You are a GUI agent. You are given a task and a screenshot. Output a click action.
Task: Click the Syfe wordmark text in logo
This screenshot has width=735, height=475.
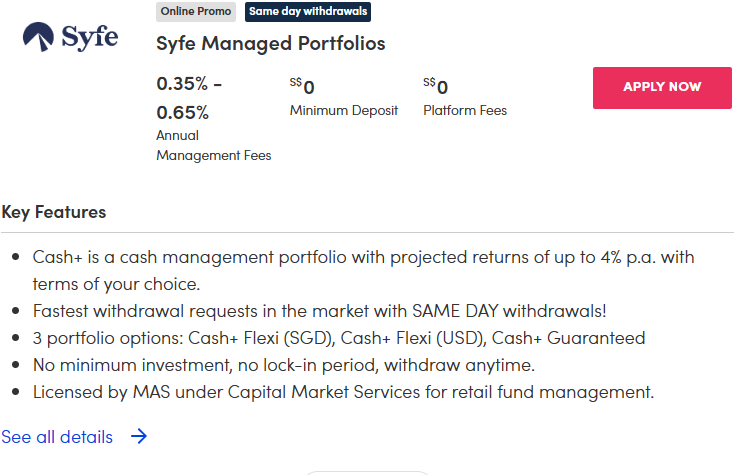(x=90, y=38)
